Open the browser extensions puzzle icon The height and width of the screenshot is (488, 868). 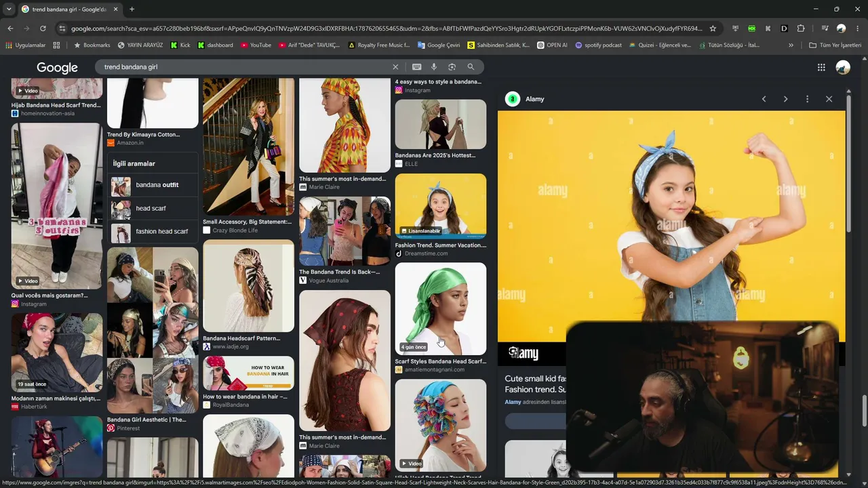coord(801,28)
